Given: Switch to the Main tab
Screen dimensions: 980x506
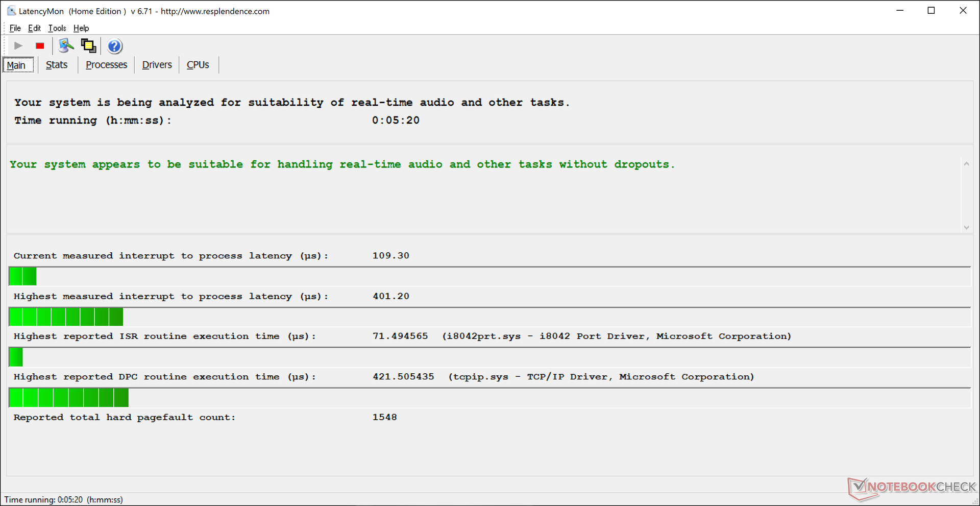Looking at the screenshot, I should coord(16,65).
